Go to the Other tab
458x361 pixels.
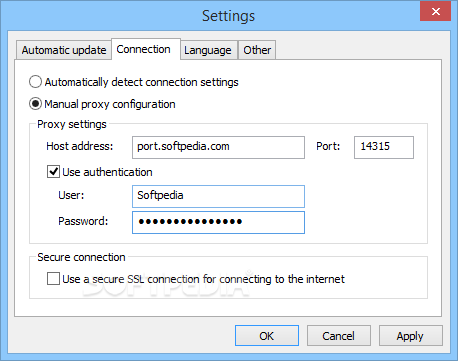257,50
